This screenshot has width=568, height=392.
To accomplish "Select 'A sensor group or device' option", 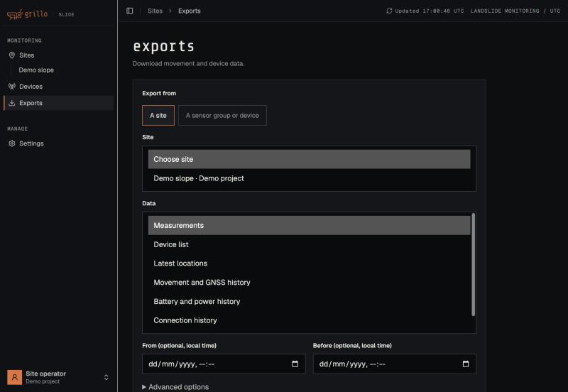I will (x=222, y=115).
